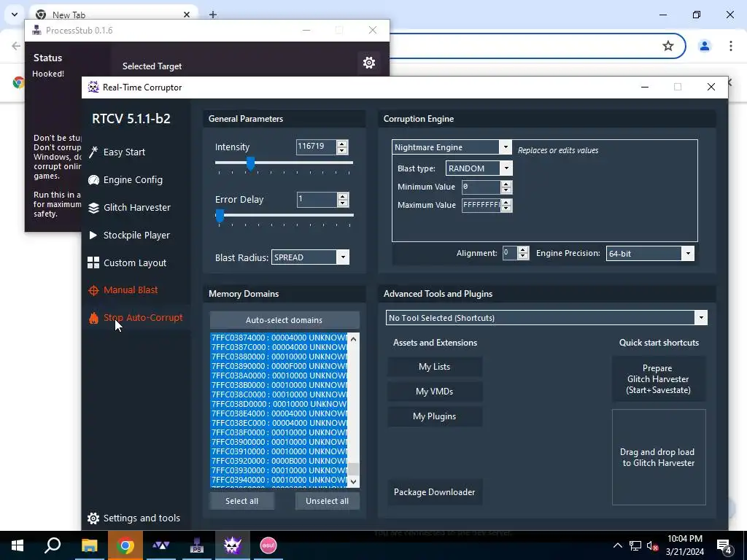Open ProcessStub settings gear icon
747x560 pixels.
[368, 63]
